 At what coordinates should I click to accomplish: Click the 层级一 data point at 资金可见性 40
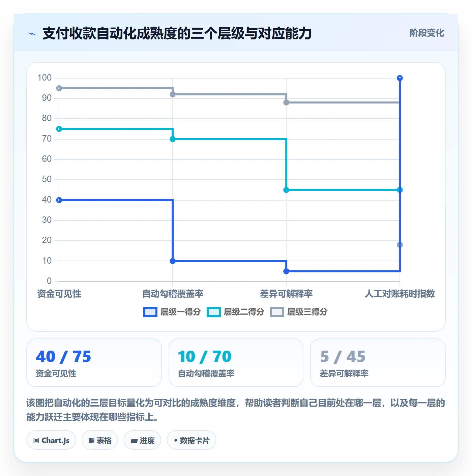click(59, 200)
